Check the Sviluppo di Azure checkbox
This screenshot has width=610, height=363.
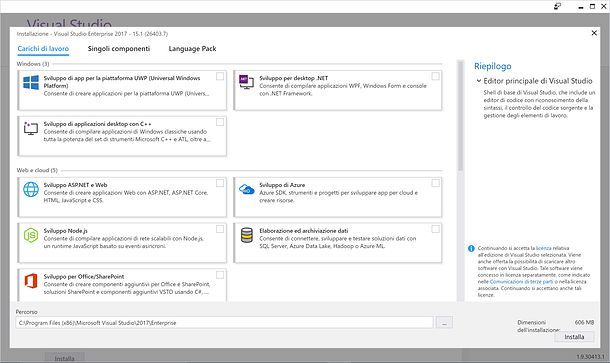pyautogui.click(x=435, y=183)
